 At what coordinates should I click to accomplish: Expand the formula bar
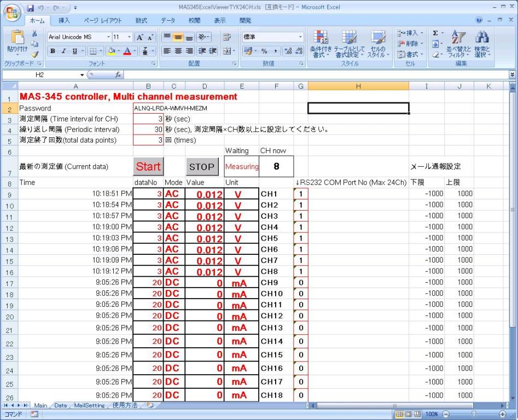pos(512,74)
